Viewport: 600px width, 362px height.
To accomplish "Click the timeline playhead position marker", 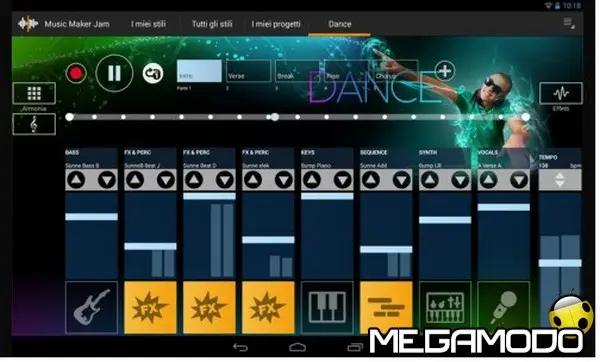I will (275, 117).
